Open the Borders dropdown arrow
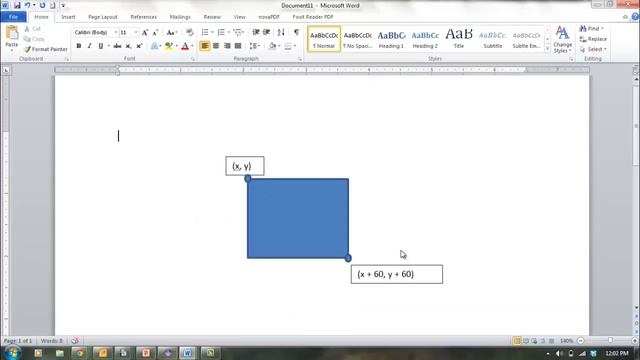640x360 pixels. 295,46
